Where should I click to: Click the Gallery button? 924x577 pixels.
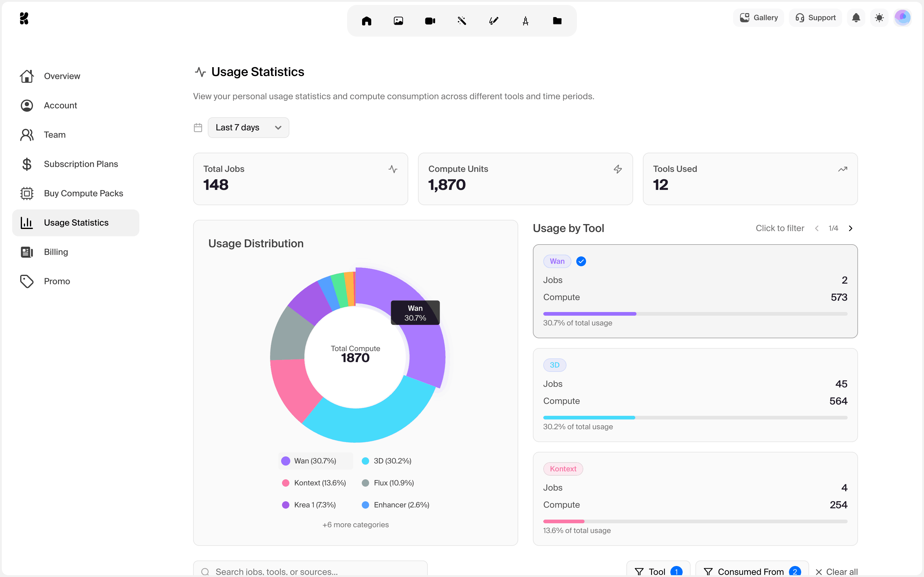click(758, 18)
